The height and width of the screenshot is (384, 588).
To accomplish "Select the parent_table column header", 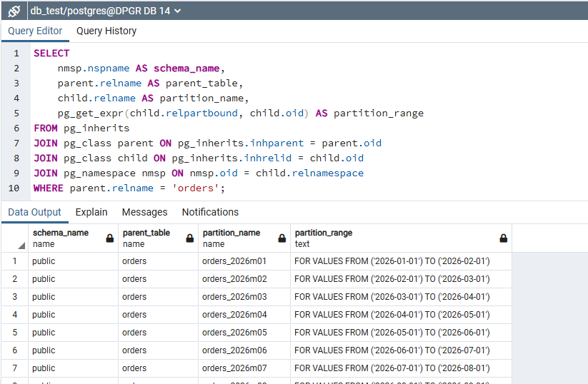I will [158, 238].
